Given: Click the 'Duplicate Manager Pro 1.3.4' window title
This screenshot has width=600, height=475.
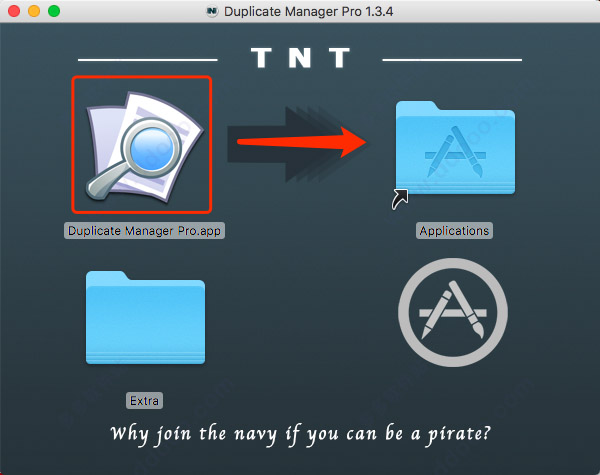Looking at the screenshot, I should (x=308, y=11).
